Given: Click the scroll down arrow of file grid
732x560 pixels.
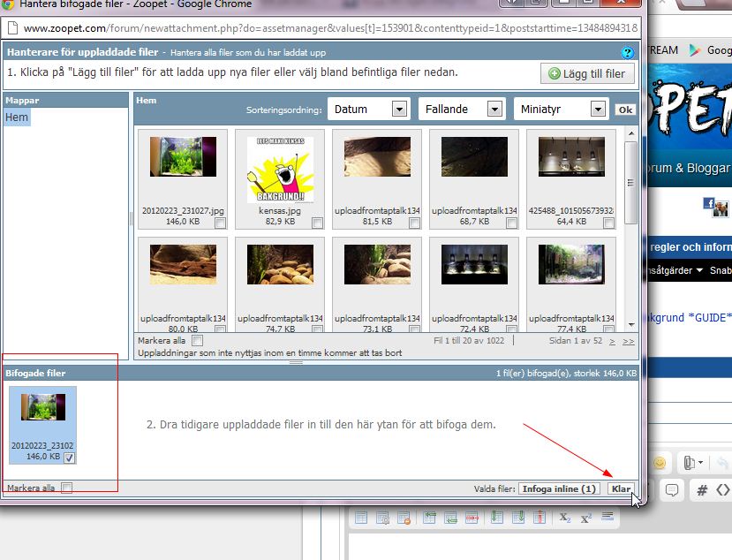Looking at the screenshot, I should point(631,324).
